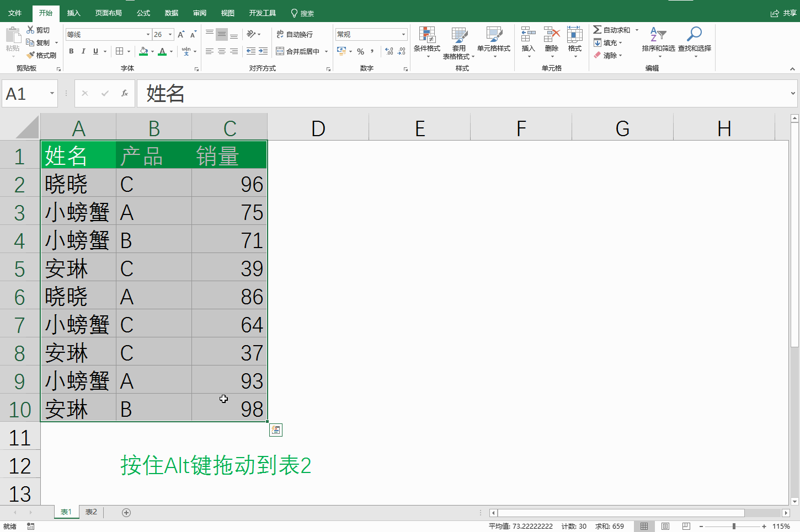The width and height of the screenshot is (800, 532).
Task: Open the font size dropdown showing 26
Action: coord(170,34)
